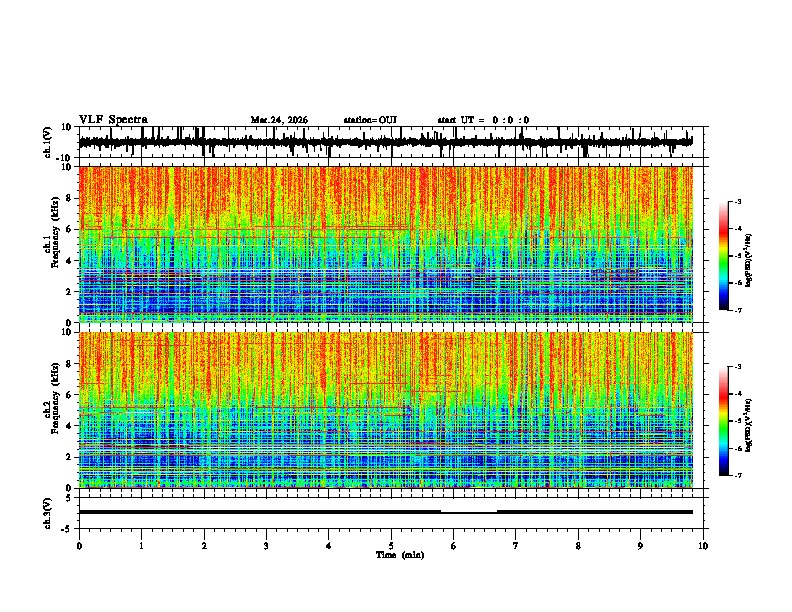This screenshot has height=612, width=792.
Task: Click inside the ch.1 spectrogram panel
Action: coord(386,244)
